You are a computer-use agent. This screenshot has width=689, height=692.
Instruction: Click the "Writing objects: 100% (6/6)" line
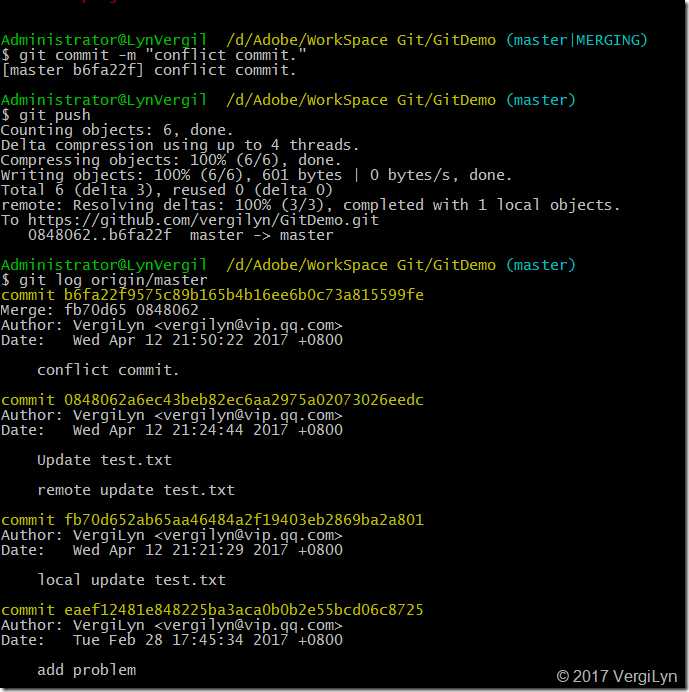(x=256, y=175)
